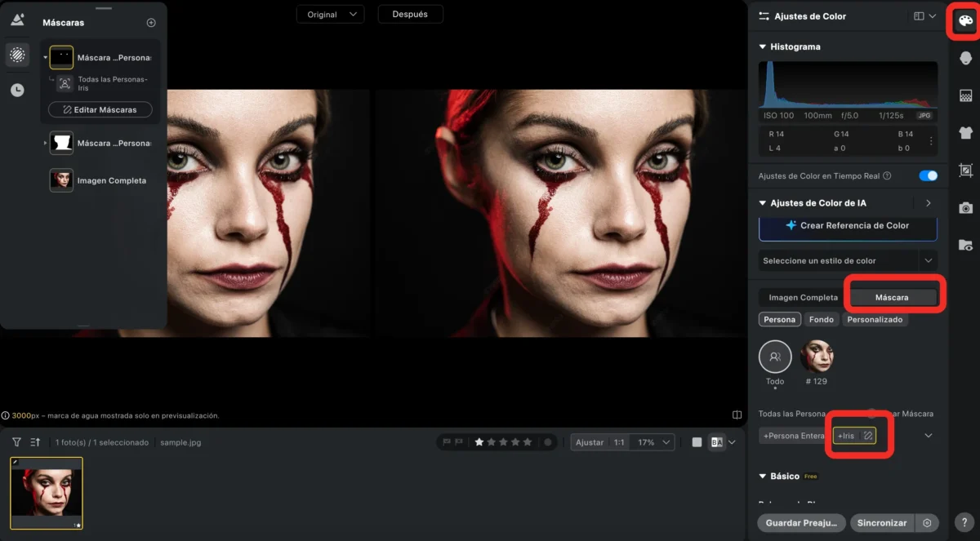Open Ajustes de Color de IA right arrow

929,203
